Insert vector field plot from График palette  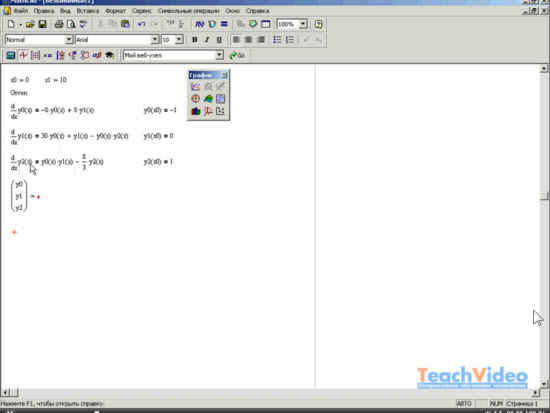pyautogui.click(x=220, y=111)
